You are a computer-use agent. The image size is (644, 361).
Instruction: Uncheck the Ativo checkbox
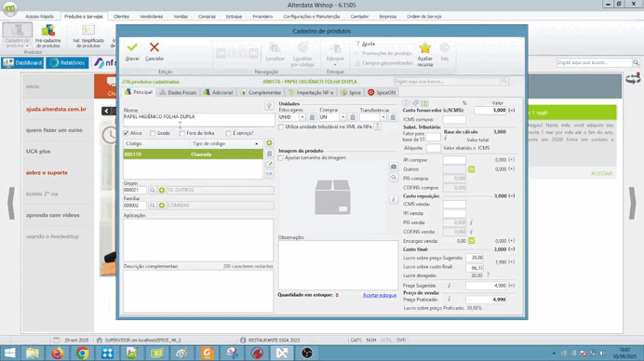[126, 133]
